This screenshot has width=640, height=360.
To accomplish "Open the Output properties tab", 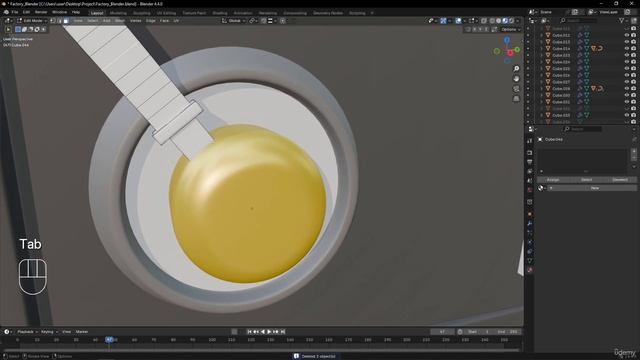I will [x=530, y=162].
